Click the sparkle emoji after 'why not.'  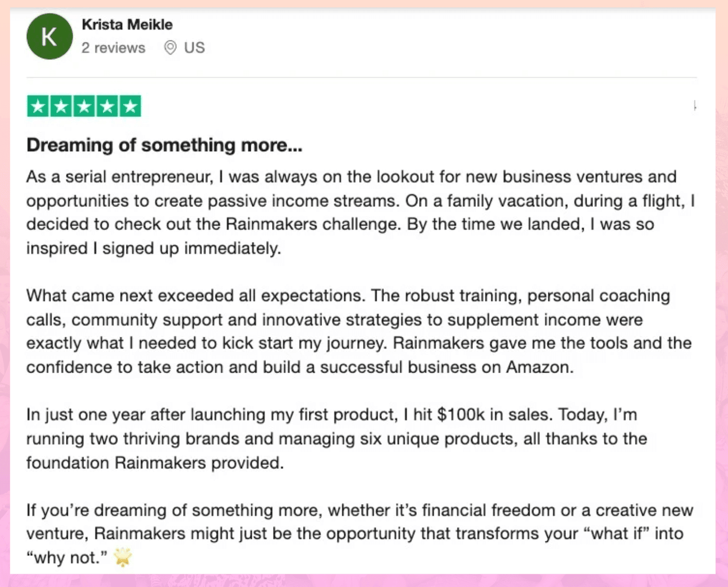coord(123,557)
